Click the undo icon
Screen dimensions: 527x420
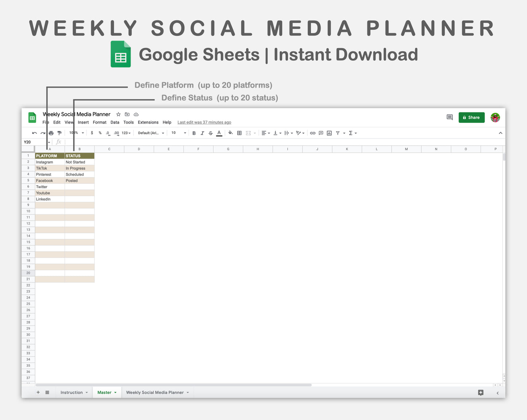34,133
